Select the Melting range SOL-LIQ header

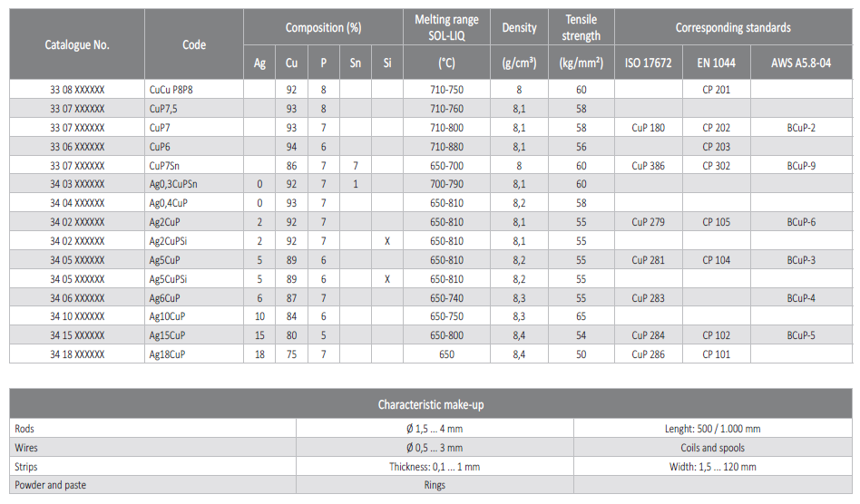[x=446, y=27]
